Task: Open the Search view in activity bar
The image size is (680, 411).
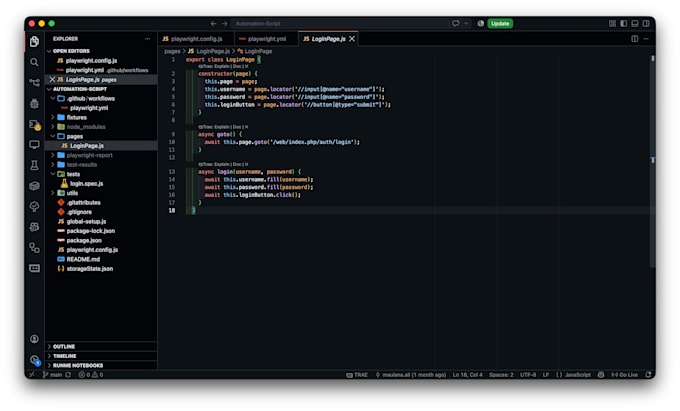Action: pos(34,62)
